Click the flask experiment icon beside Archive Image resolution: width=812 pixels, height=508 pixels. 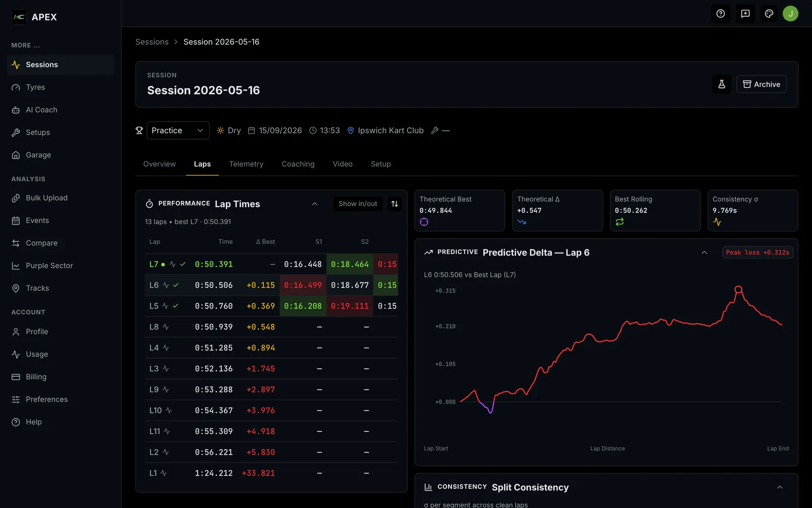click(x=722, y=84)
